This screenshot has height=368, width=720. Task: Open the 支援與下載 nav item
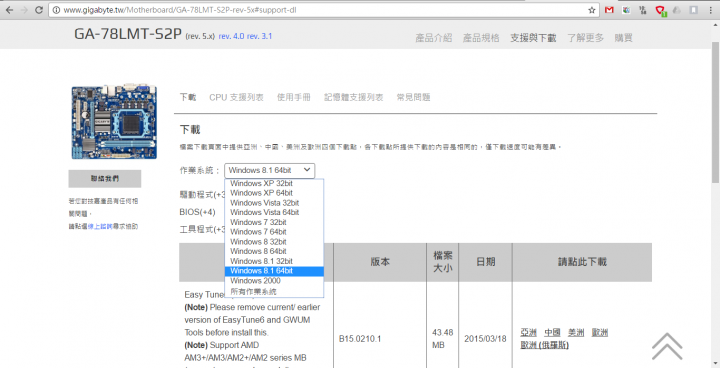[533, 38]
